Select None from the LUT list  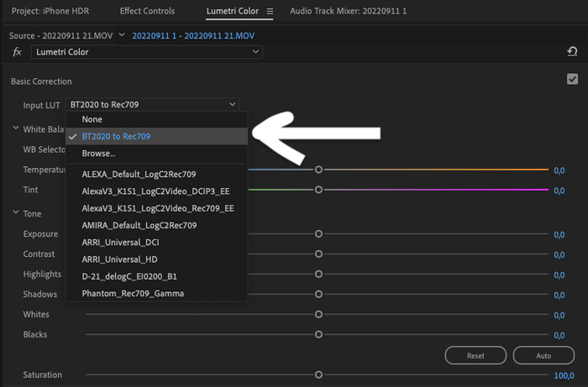click(92, 120)
